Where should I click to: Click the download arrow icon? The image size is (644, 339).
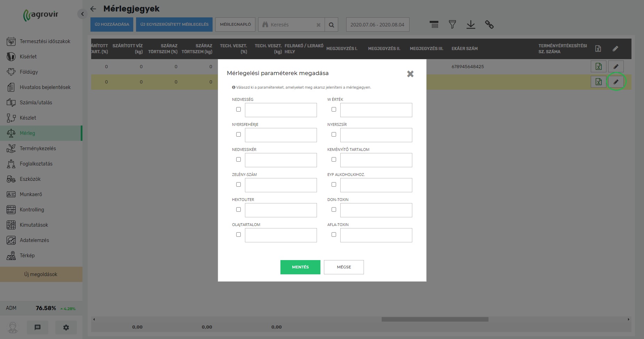pos(471,25)
